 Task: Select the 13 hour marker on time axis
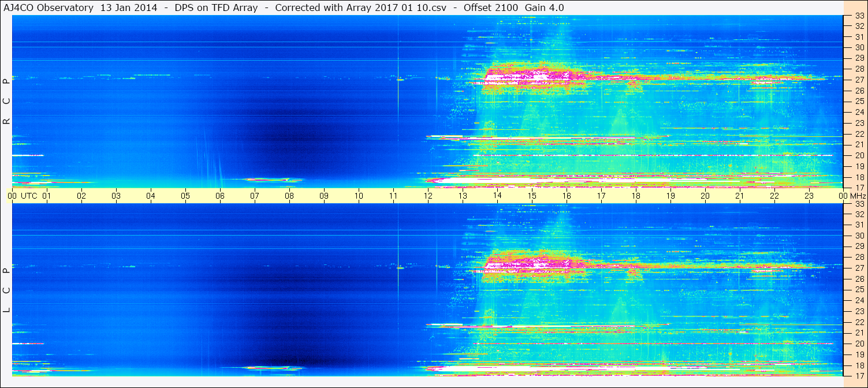tap(463, 196)
